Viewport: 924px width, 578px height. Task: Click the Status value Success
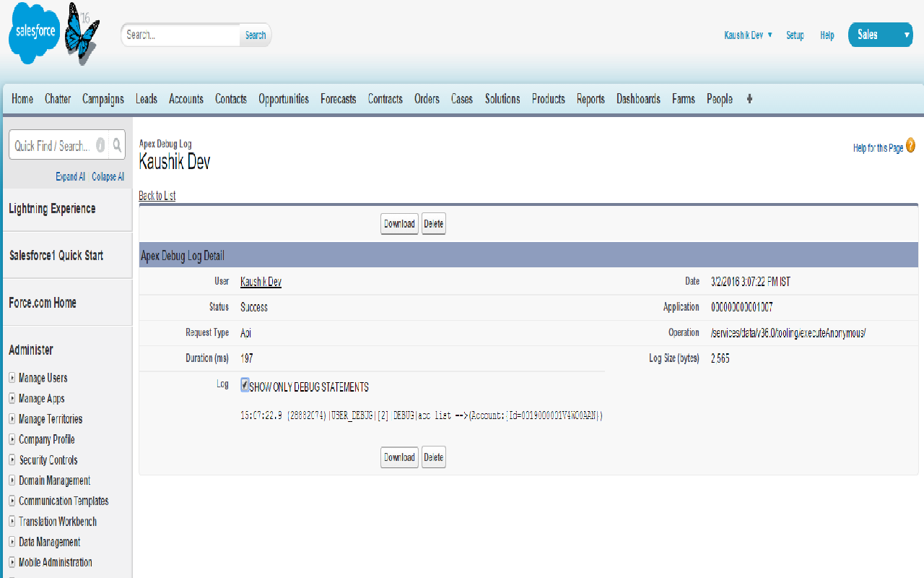pos(254,307)
